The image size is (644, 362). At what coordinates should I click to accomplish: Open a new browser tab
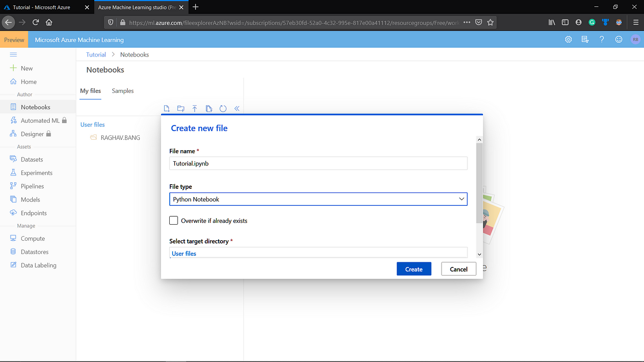click(195, 7)
